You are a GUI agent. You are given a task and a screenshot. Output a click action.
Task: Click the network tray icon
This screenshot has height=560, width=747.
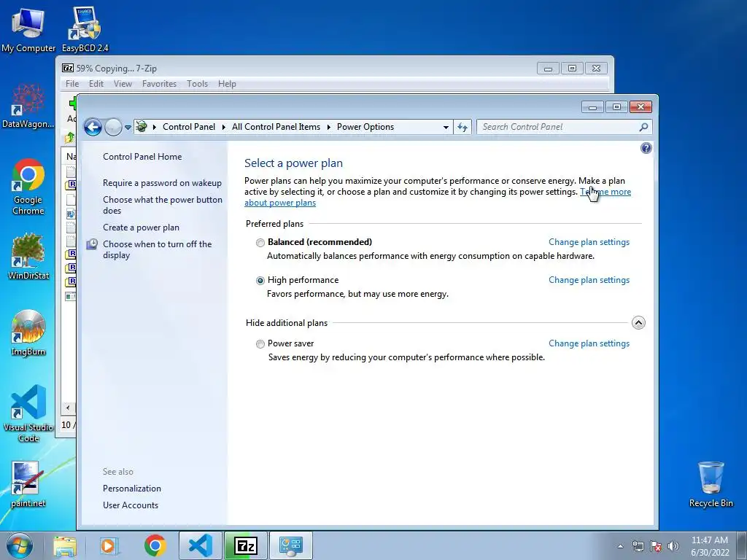point(638,546)
